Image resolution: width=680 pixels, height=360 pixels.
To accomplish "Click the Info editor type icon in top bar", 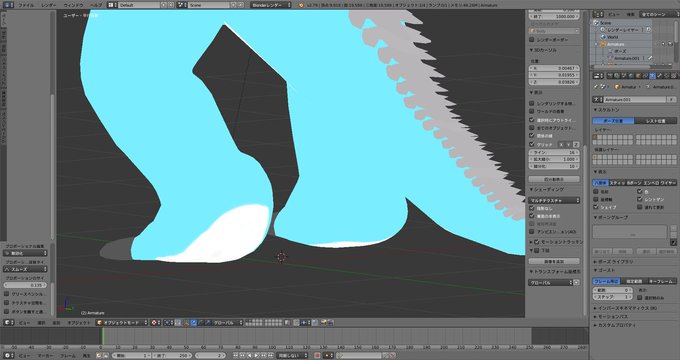I will (8, 5).
